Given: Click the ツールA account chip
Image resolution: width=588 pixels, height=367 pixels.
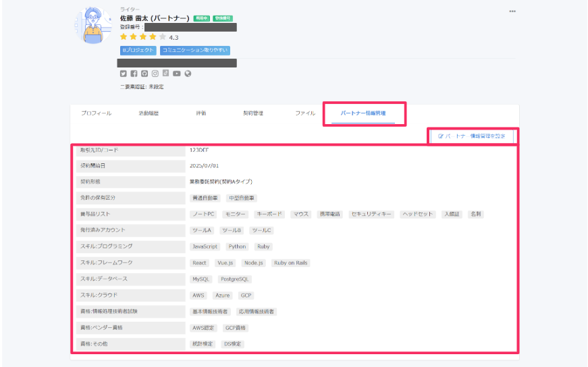Looking at the screenshot, I should pyautogui.click(x=202, y=230).
